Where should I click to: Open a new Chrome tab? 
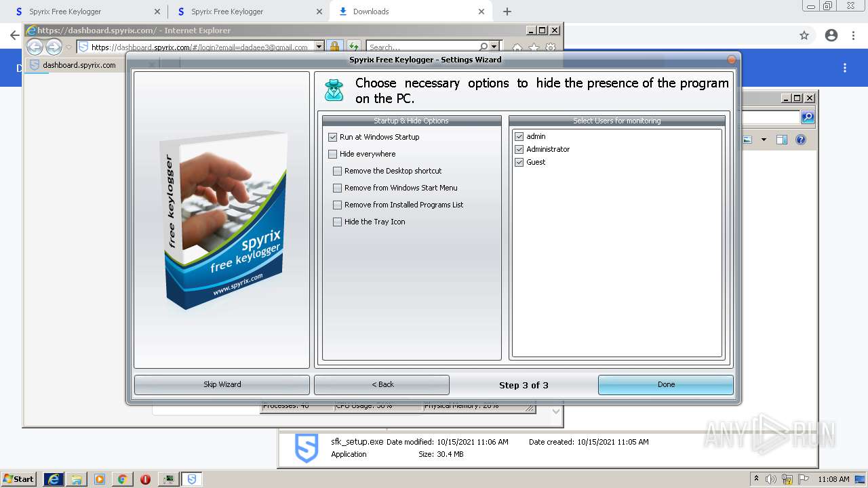pos(507,12)
